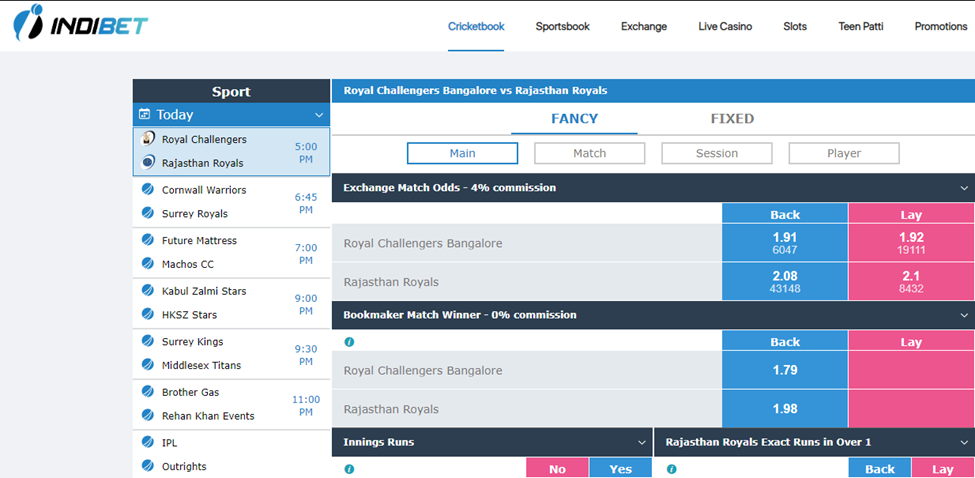Select the Main filter button
This screenshot has height=478, width=975.
463,154
